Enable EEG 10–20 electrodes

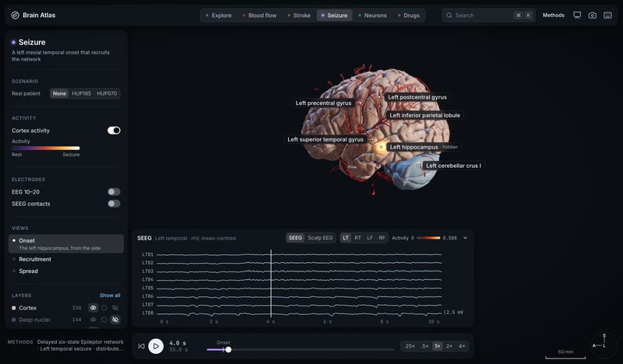coord(114,192)
